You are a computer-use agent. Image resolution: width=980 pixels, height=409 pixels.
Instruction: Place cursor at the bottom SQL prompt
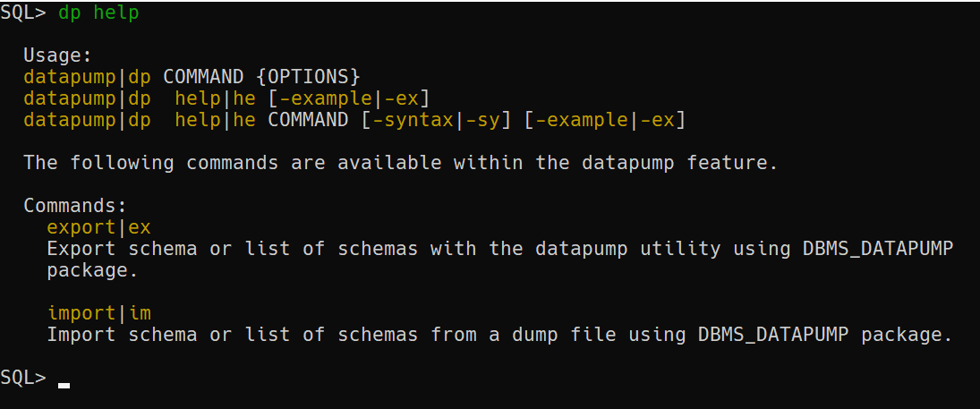pos(64,379)
